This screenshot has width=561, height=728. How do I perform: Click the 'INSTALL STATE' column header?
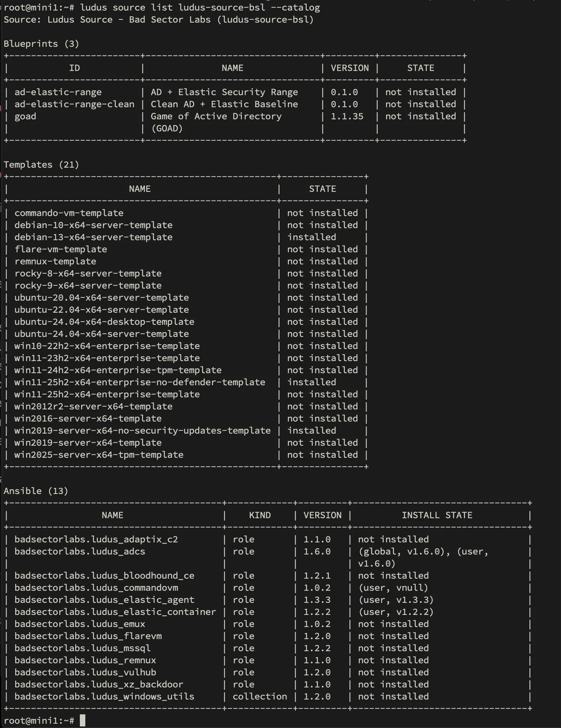tap(437, 515)
